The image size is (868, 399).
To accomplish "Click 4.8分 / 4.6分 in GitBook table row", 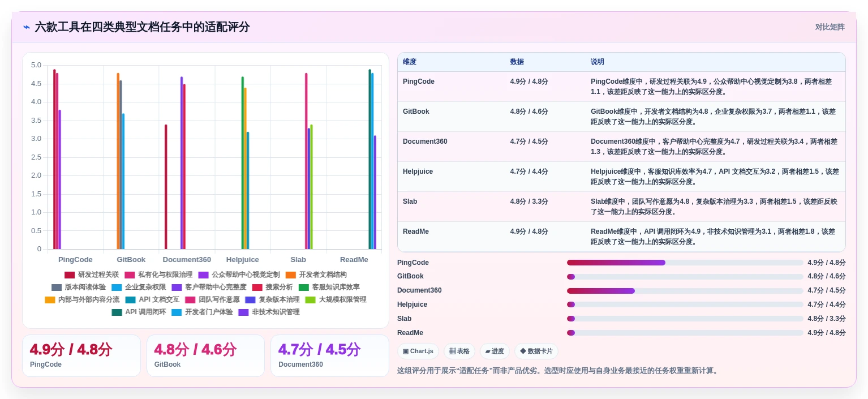I will pos(529,111).
